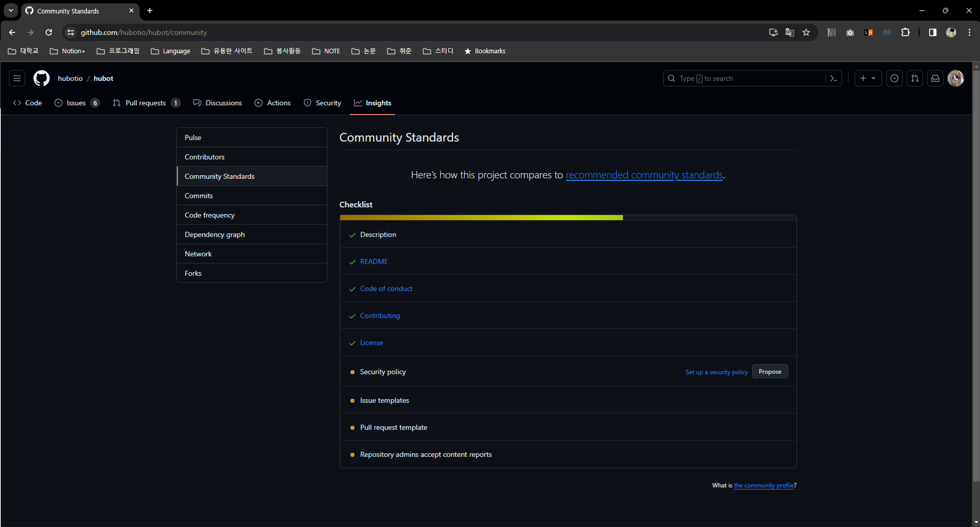This screenshot has width=980, height=527.
Task: Open the 프로그래밍 bookmarks folder
Action: (x=118, y=51)
